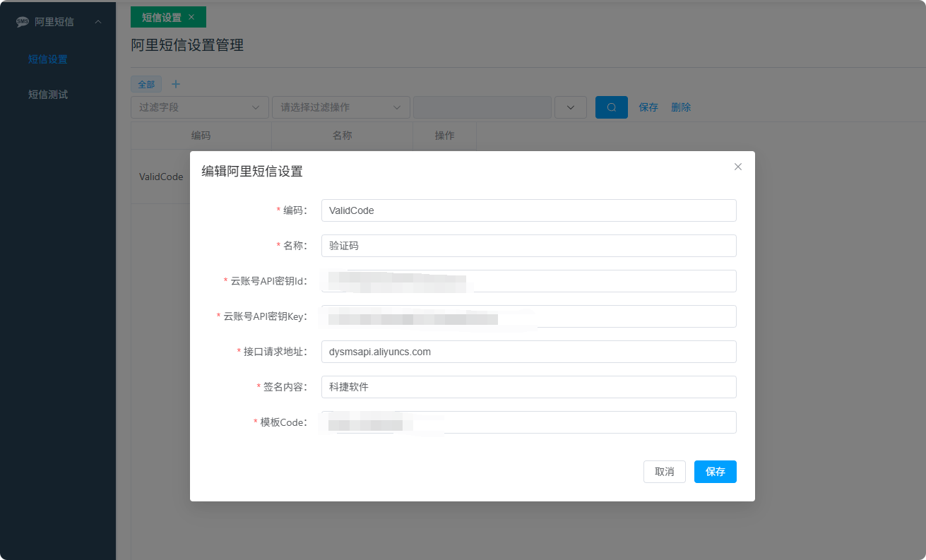The width and height of the screenshot is (926, 560).
Task: Collapse the 阿里短信 sidebar menu arrow
Action: [x=98, y=22]
